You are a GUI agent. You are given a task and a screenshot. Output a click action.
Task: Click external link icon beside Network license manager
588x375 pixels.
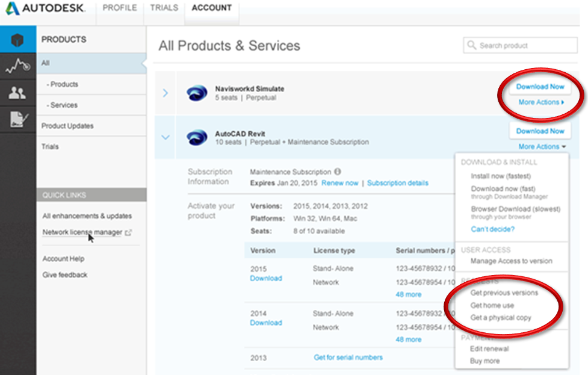tap(128, 233)
